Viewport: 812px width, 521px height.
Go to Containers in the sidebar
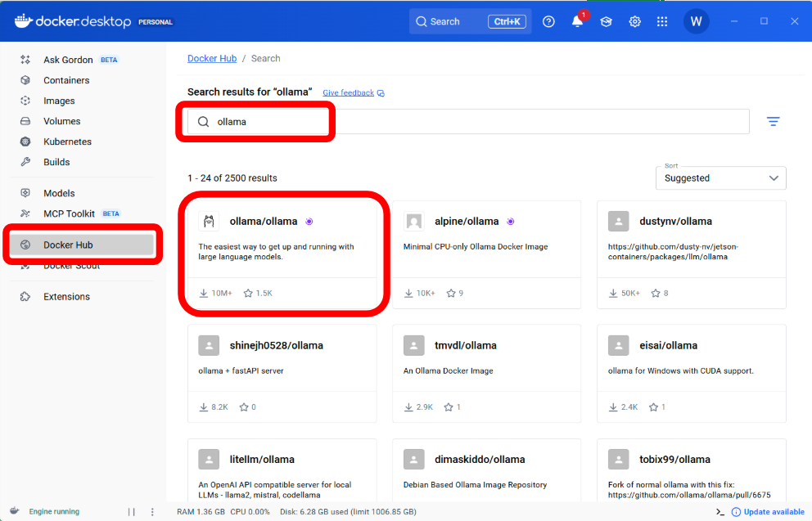[x=66, y=80]
